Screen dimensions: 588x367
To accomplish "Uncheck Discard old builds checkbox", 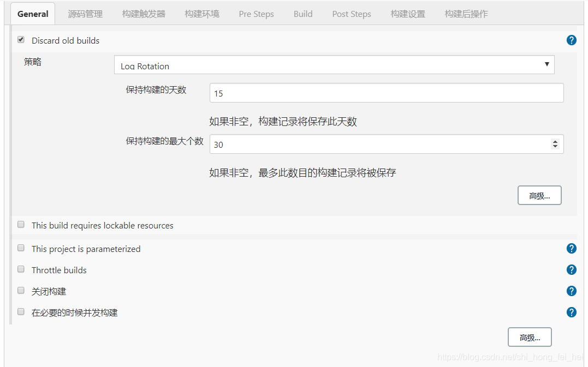I will 21,40.
